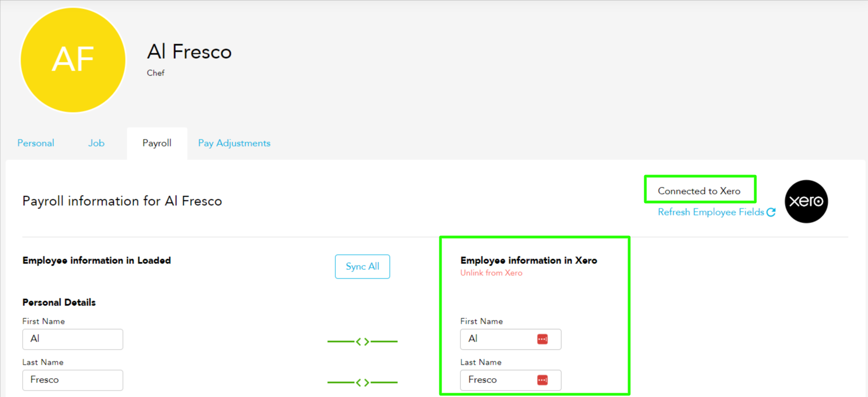The height and width of the screenshot is (397, 868).
Task: Open the Pay Adjustments tab
Action: click(x=234, y=143)
